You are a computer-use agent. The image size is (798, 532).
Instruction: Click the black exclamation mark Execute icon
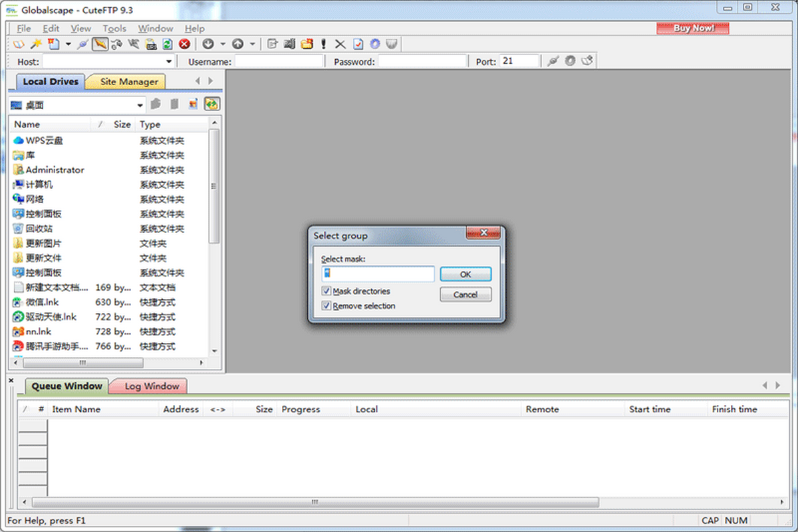(323, 45)
